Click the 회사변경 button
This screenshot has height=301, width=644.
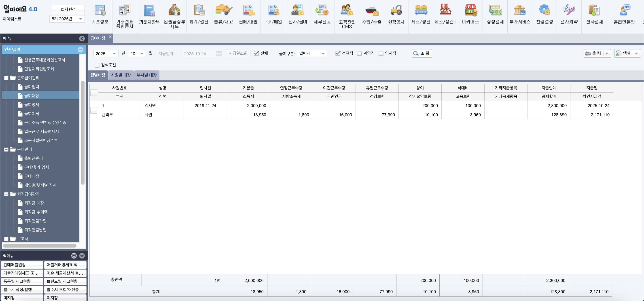[68, 9]
